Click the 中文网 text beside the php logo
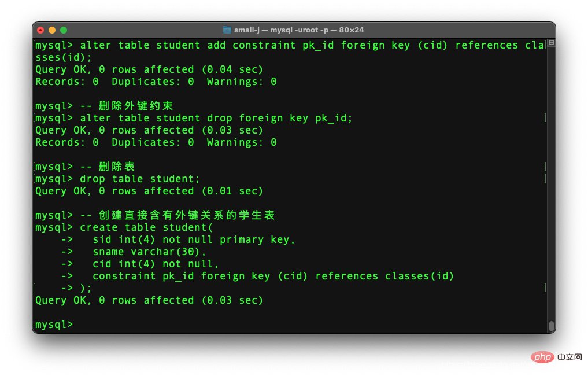This screenshot has height=376, width=588. 569,357
